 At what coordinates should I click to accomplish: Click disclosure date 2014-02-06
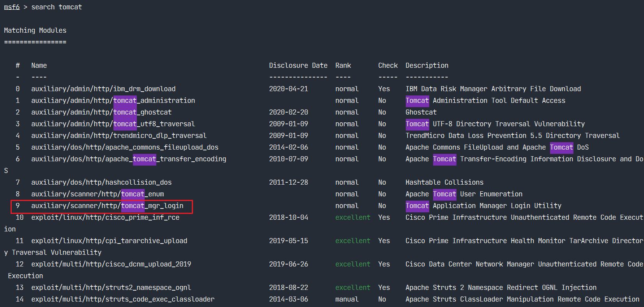click(x=288, y=147)
